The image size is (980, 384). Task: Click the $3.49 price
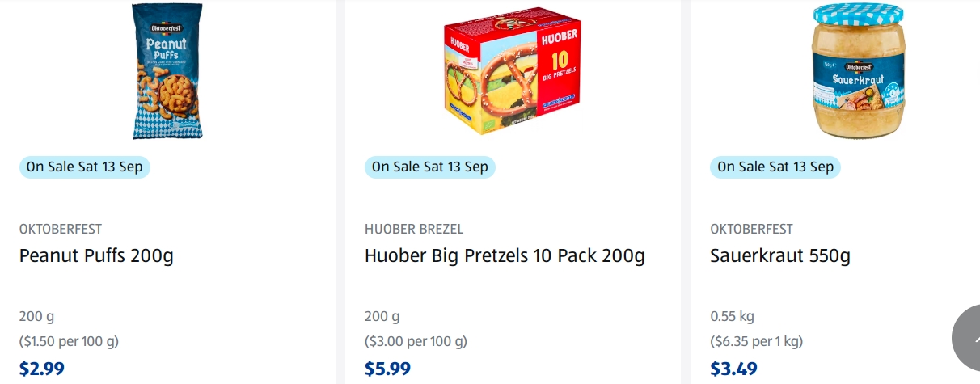733,369
